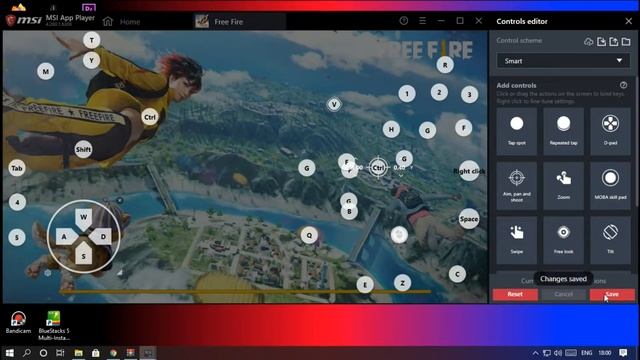Add a Tap spot control

pos(516,131)
